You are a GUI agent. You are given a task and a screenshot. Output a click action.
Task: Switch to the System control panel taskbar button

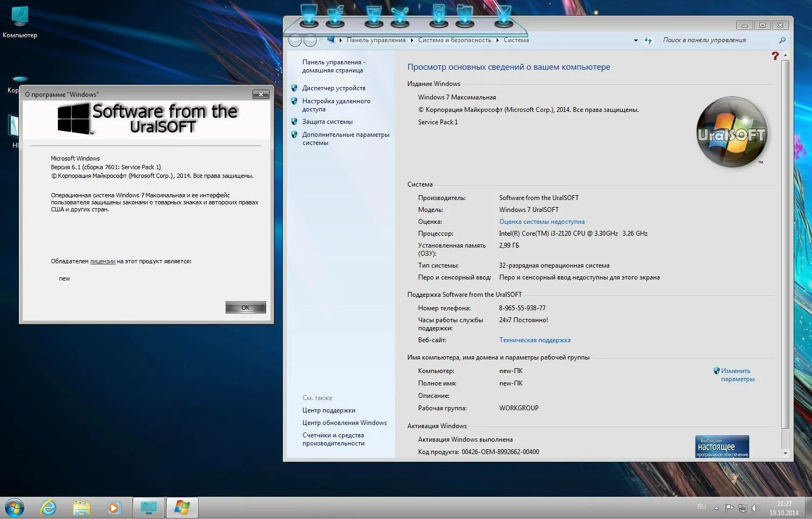tap(149, 508)
